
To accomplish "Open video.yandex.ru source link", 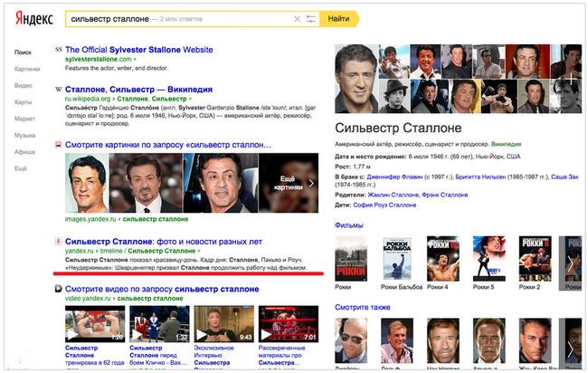I will tap(124, 299).
